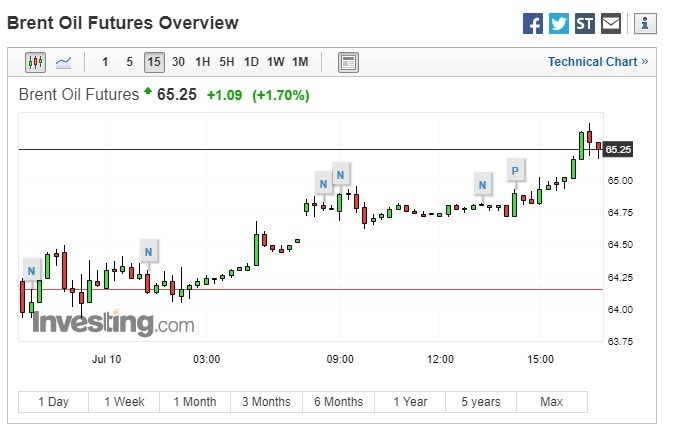Select the 30-minute interval
This screenshot has width=675, height=437.
(178, 62)
